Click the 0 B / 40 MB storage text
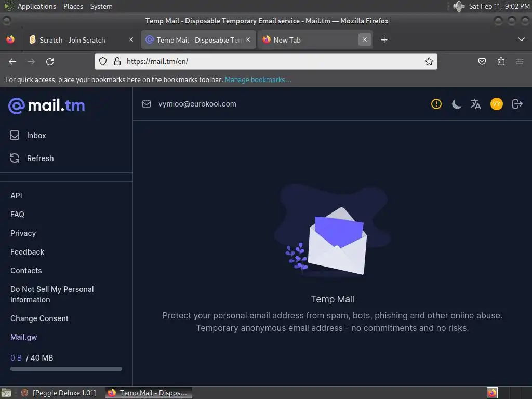This screenshot has width=532, height=399. click(32, 358)
